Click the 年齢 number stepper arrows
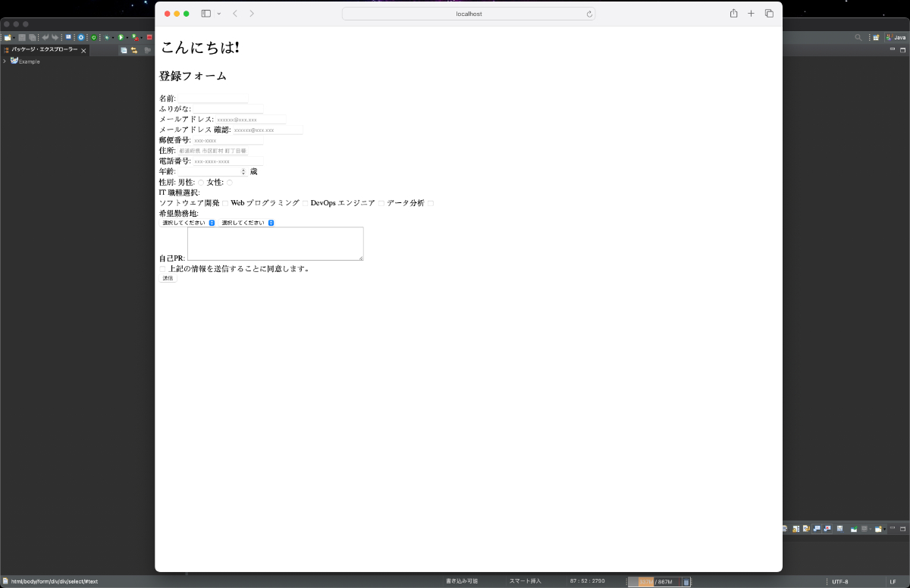 tap(243, 172)
